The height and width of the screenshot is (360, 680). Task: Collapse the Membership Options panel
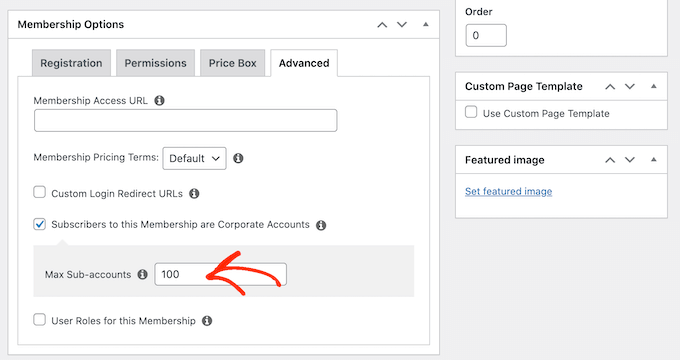426,24
